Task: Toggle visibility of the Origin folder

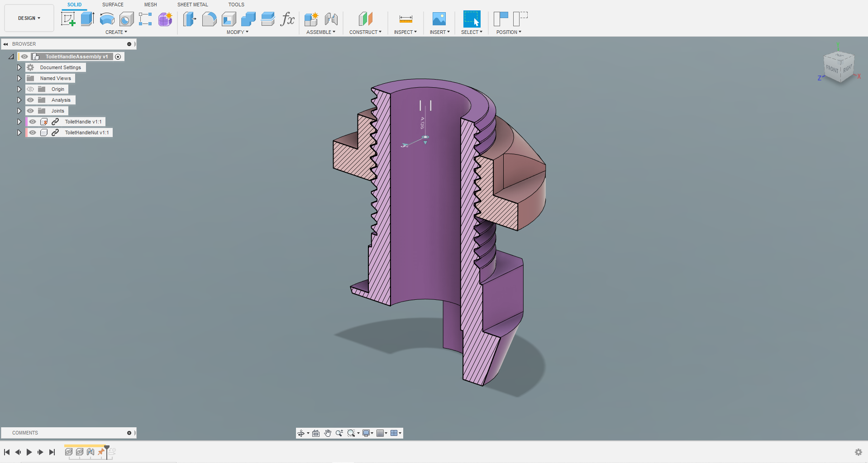Action: [30, 89]
